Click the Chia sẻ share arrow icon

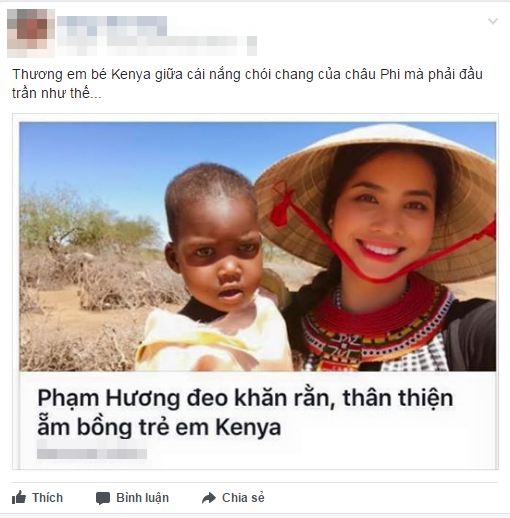tap(209, 498)
